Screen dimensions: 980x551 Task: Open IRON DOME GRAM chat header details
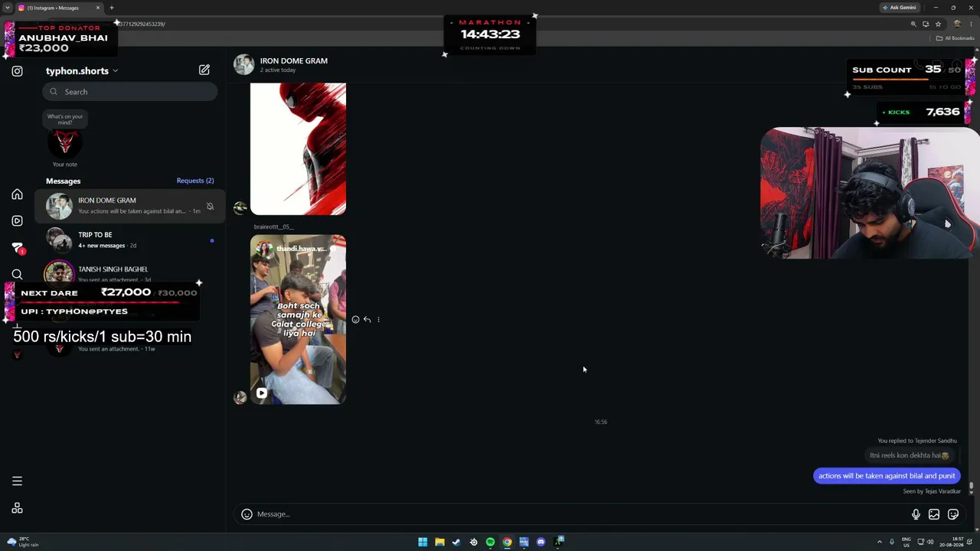[x=282, y=65]
